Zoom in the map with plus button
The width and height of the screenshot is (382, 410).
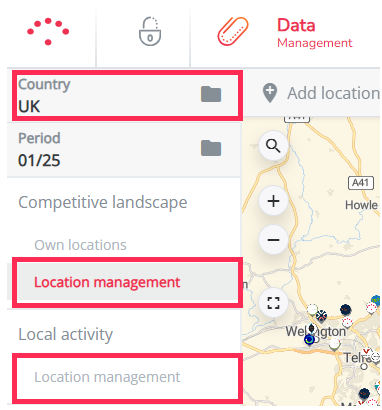[273, 201]
